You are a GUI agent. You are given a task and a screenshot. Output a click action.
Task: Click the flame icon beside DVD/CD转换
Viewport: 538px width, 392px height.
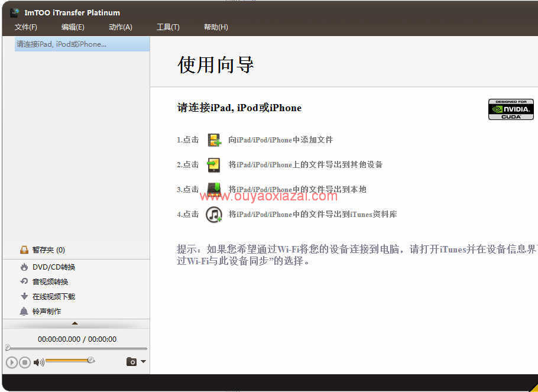(24, 267)
